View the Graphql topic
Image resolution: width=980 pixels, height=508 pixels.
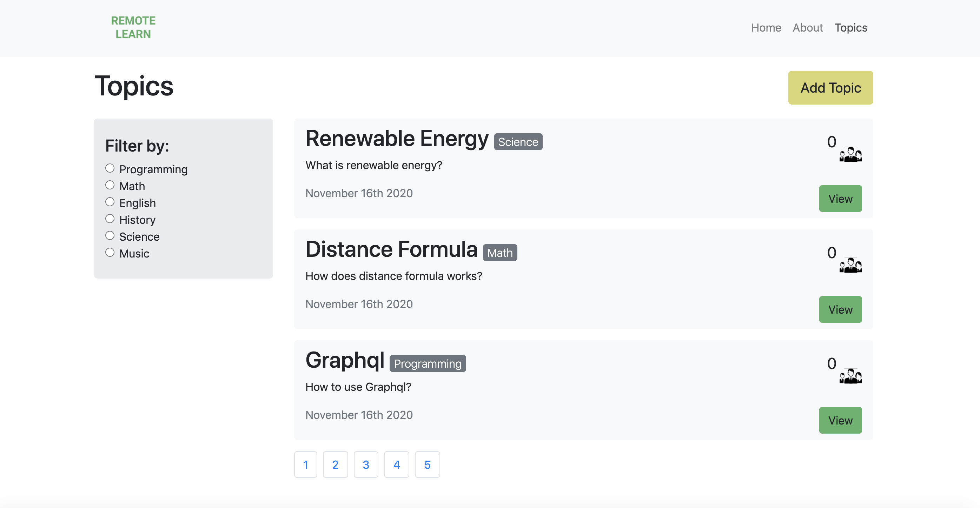pos(840,420)
